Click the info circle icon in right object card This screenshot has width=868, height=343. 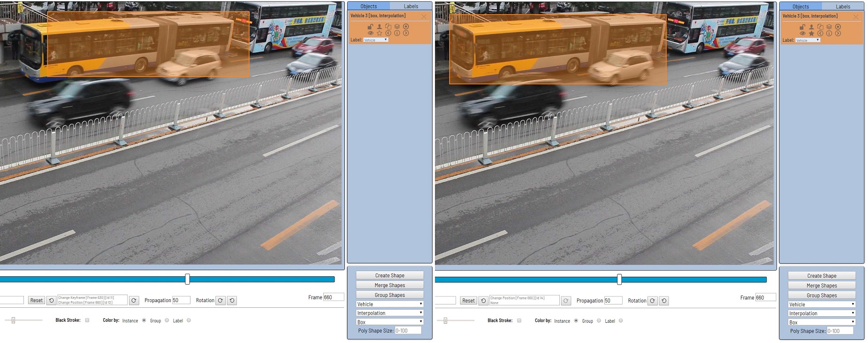(x=829, y=33)
